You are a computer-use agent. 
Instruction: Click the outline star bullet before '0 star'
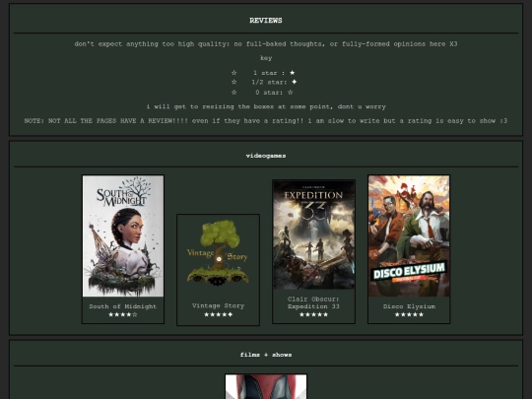coord(233,92)
